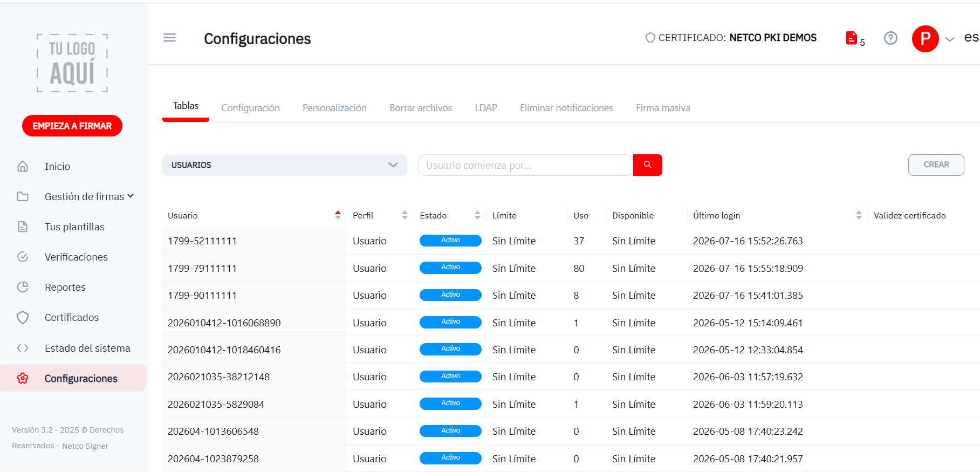
Task: Open Reportes section
Action: click(65, 288)
